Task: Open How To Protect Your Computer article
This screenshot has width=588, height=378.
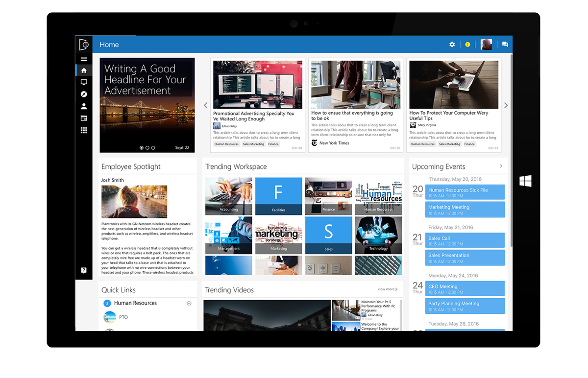Action: pyautogui.click(x=449, y=116)
